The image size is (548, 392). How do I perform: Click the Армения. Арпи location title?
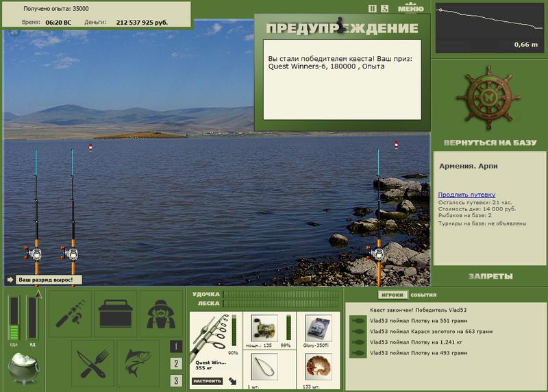[x=469, y=166]
